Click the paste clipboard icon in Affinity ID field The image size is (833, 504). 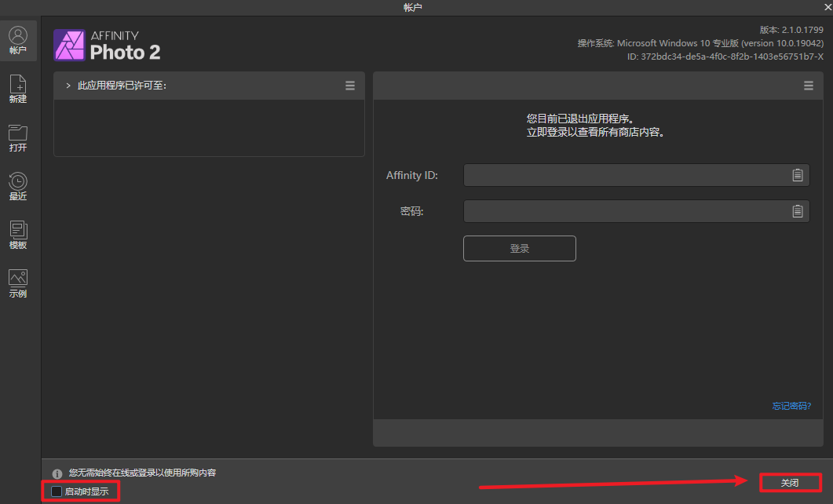(x=798, y=175)
